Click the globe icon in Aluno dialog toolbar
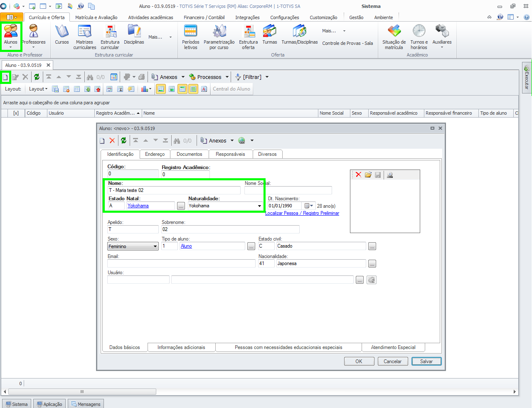The image size is (532, 408). point(241,140)
